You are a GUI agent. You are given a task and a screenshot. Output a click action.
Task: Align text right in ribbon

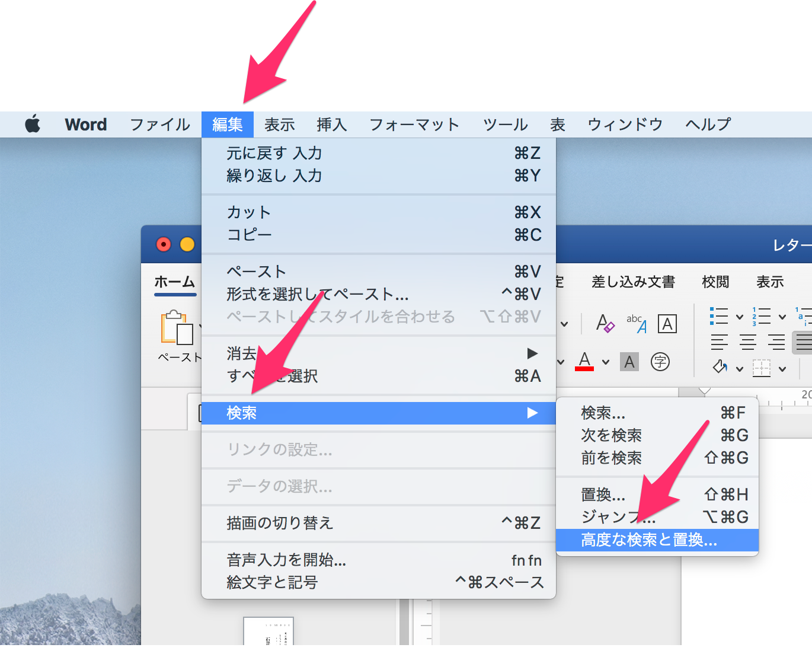click(776, 342)
